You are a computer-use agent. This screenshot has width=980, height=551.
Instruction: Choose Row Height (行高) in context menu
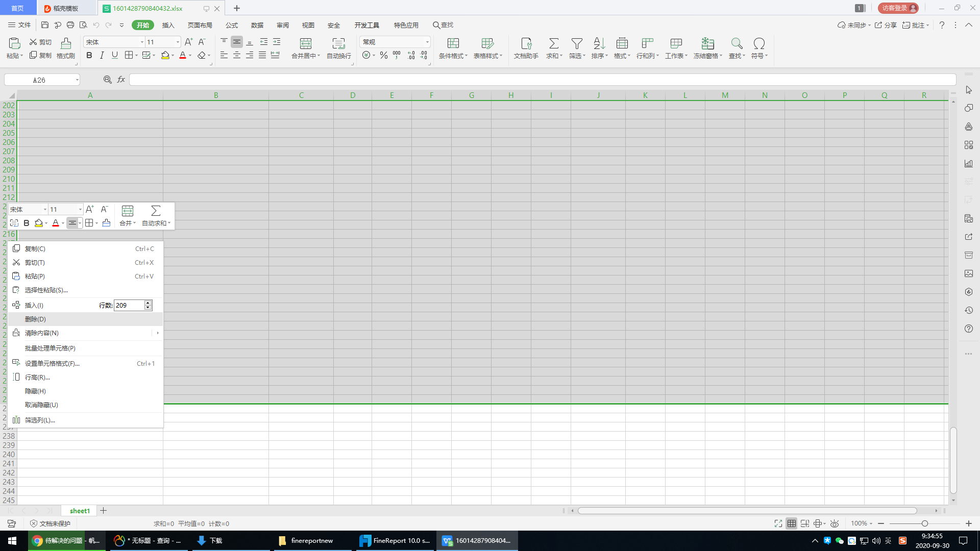[x=86, y=377]
